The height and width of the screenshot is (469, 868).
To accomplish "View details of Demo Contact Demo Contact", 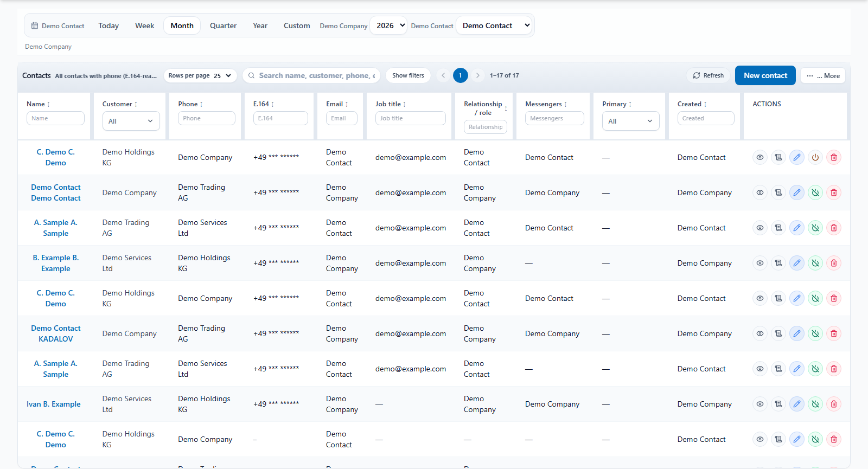I will pos(760,192).
